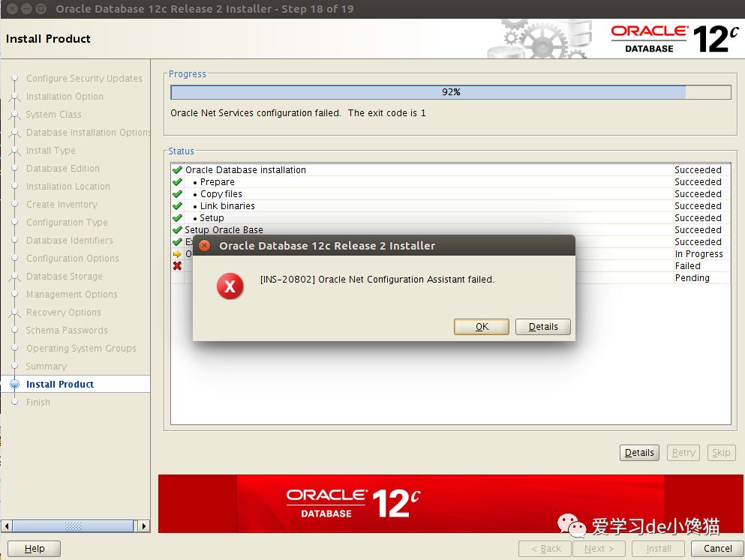Open Details in the INS-20802 error dialog

click(543, 327)
